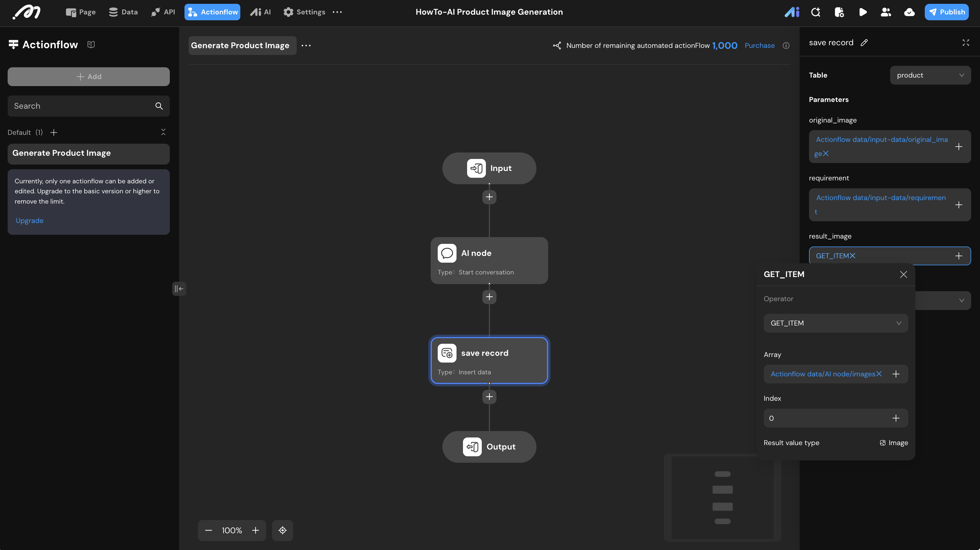
Task: Open the collaborators people icon
Action: point(886,12)
